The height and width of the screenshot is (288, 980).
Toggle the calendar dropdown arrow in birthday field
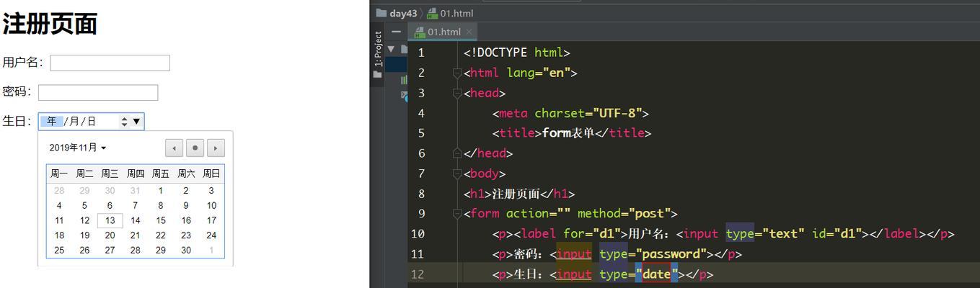coord(136,122)
